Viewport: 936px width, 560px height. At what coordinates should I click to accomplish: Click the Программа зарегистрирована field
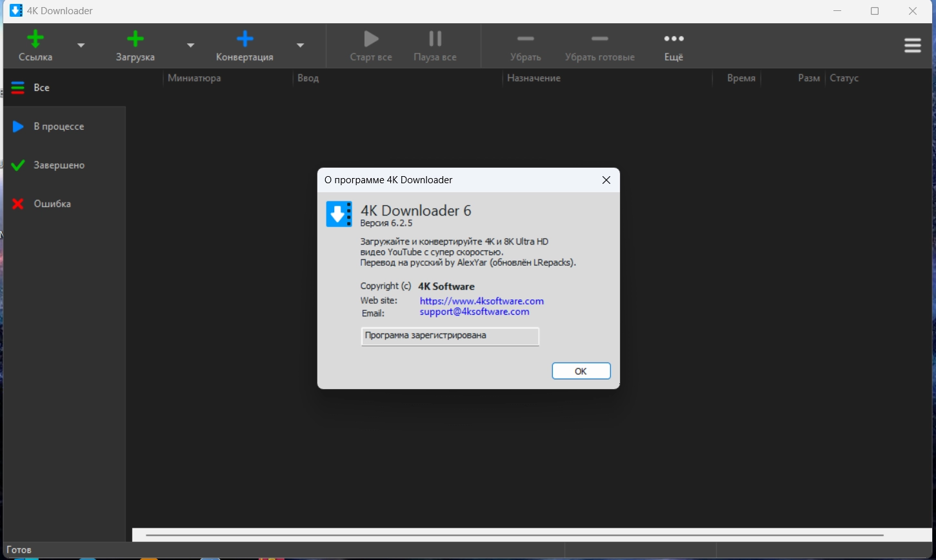450,336
